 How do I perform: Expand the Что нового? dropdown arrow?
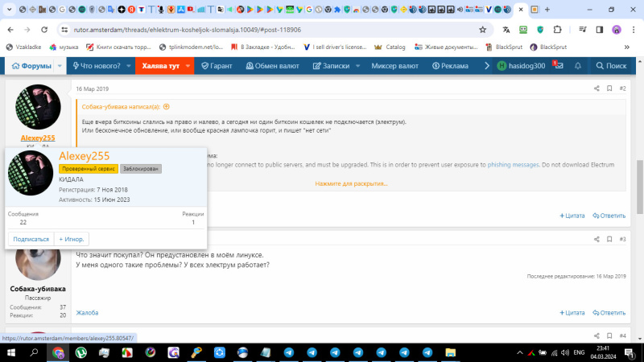coord(129,66)
